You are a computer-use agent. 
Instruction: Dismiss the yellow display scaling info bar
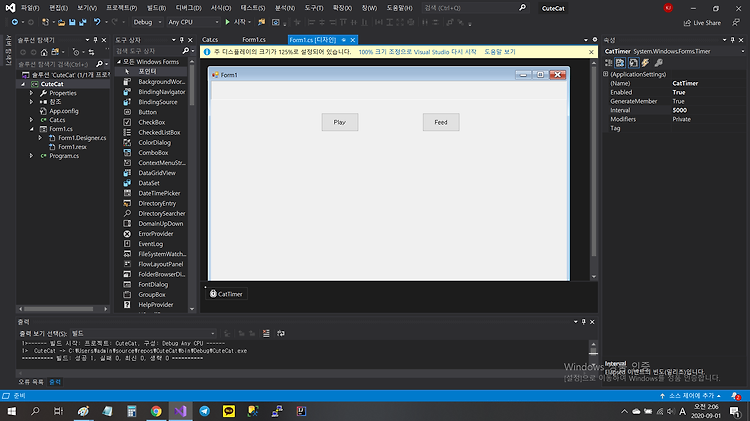(591, 52)
